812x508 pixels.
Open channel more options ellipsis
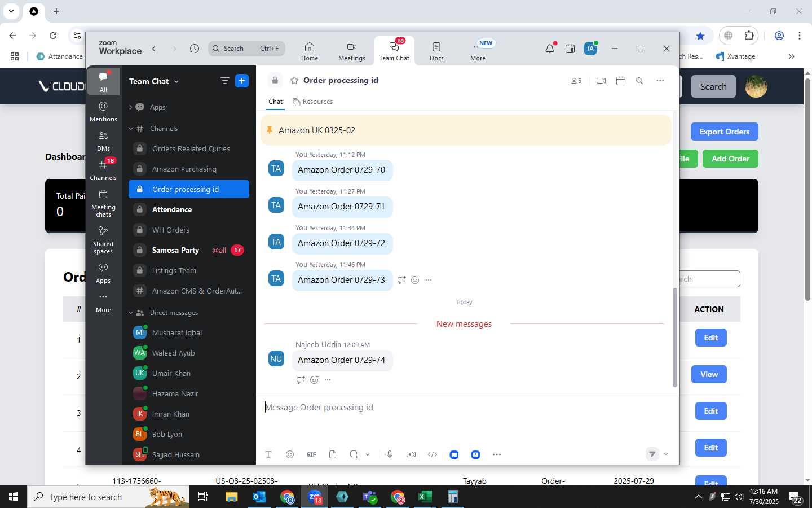click(660, 81)
